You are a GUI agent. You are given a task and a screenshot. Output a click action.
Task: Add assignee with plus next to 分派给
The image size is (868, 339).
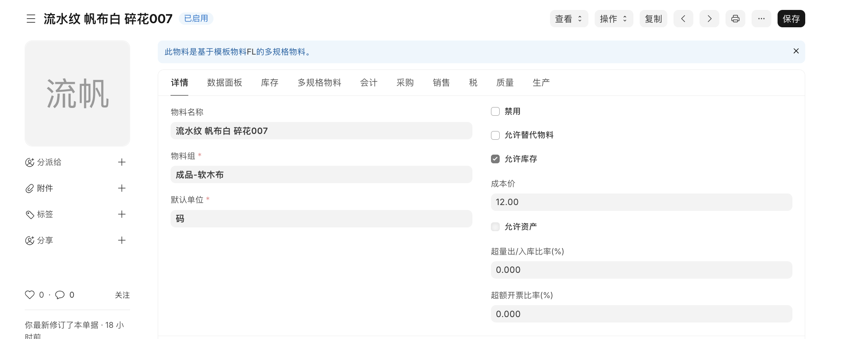tap(121, 162)
